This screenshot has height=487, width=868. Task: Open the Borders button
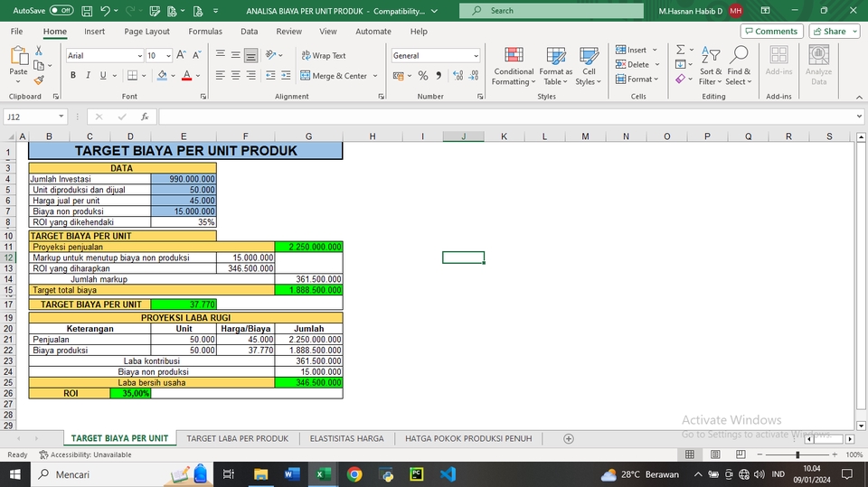(x=132, y=75)
